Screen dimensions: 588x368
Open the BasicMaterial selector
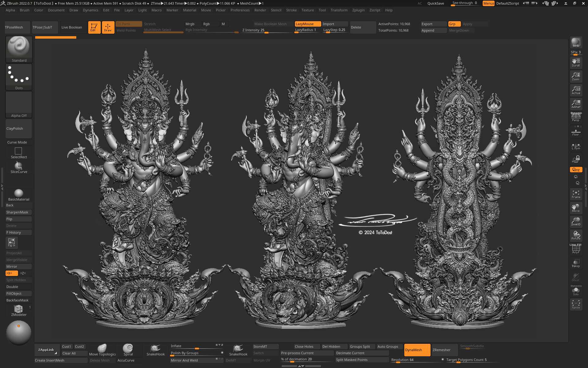tap(19, 195)
